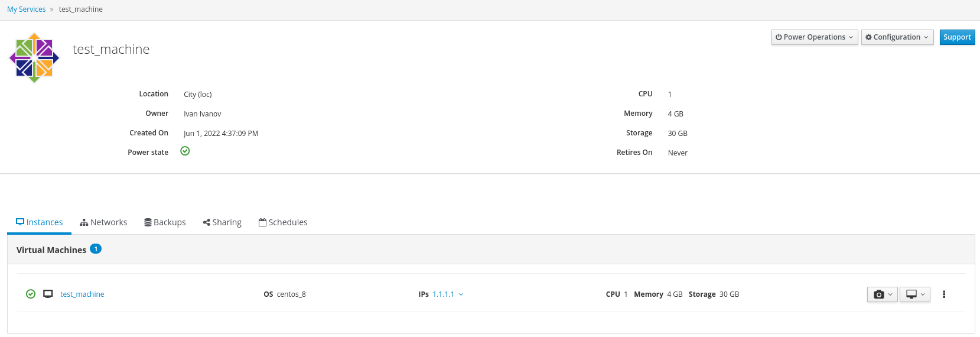
Task: Open the vertical three-dot kebab menu
Action: 943,294
